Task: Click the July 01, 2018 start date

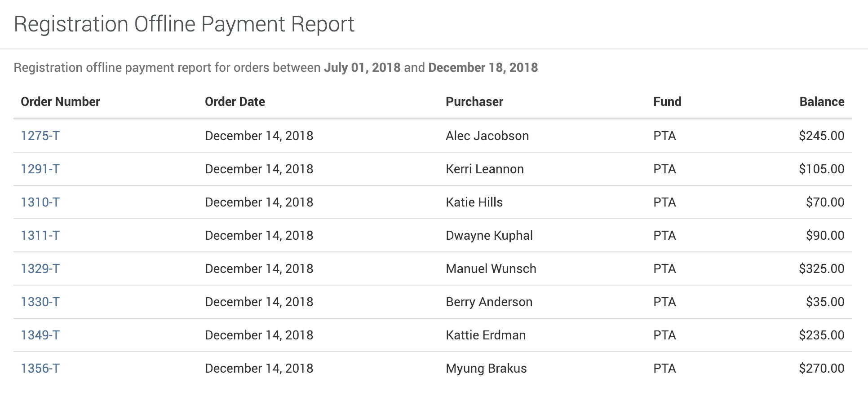Action: (362, 67)
